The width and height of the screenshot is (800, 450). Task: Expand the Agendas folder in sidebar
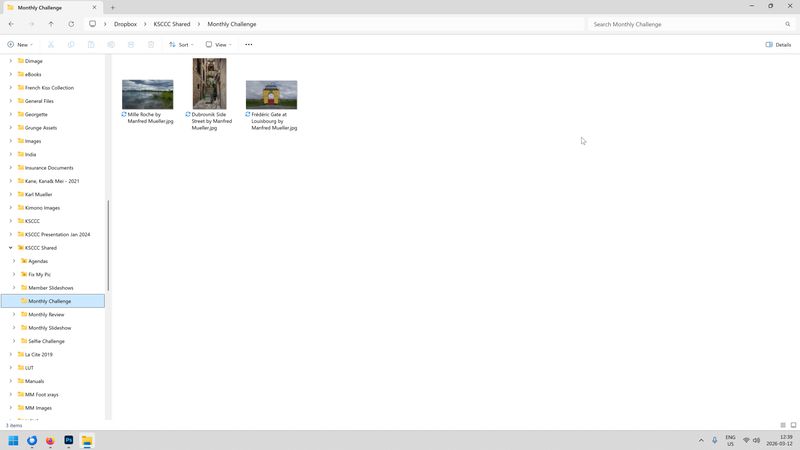[x=14, y=261]
